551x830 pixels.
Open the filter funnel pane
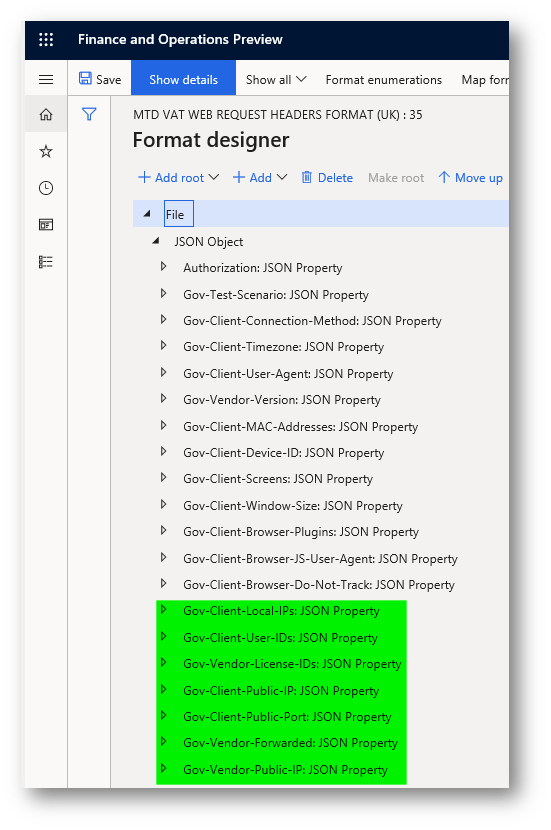89,114
